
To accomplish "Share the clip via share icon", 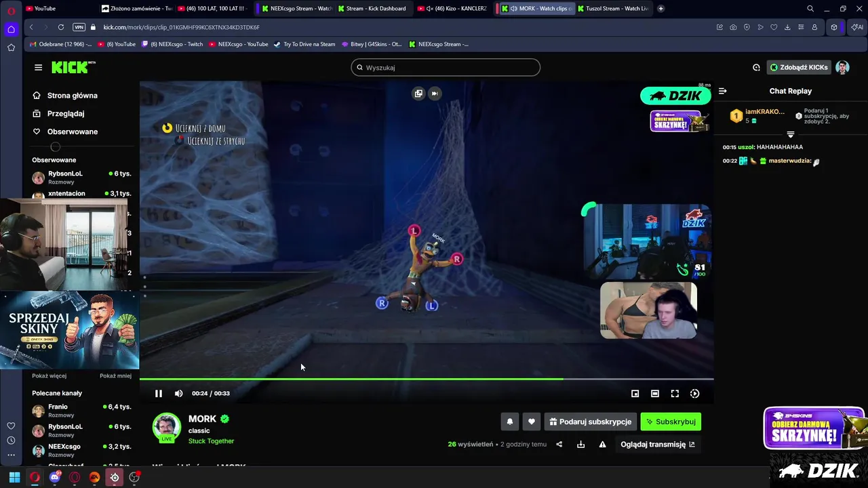I will [559, 445].
